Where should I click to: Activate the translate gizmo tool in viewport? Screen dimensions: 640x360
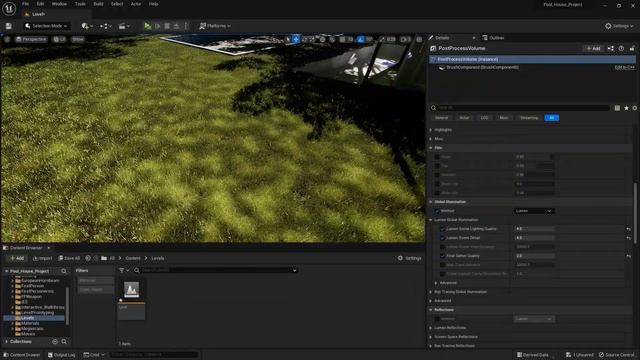[296, 39]
